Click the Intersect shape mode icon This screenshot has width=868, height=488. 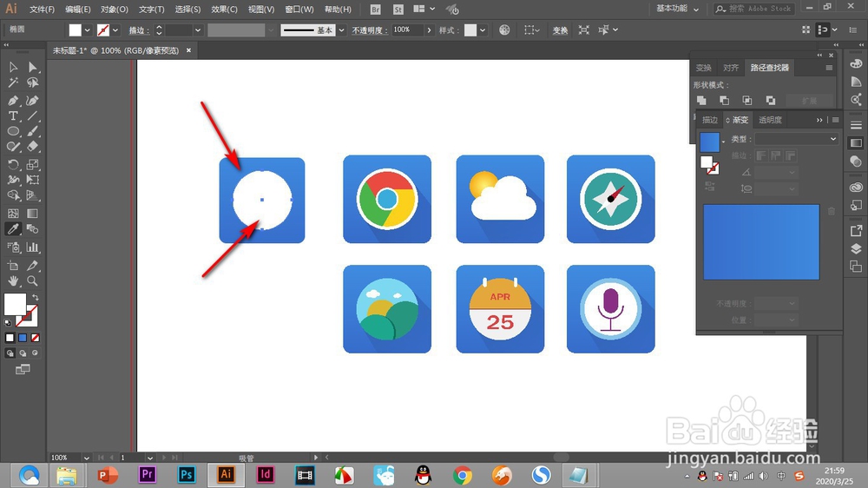click(x=746, y=100)
